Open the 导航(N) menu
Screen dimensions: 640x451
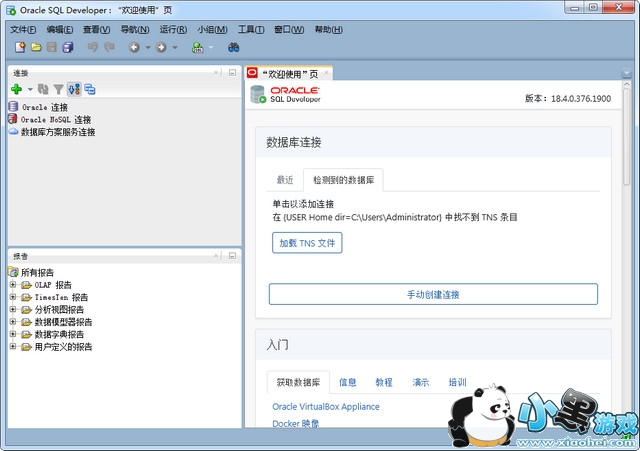(135, 29)
